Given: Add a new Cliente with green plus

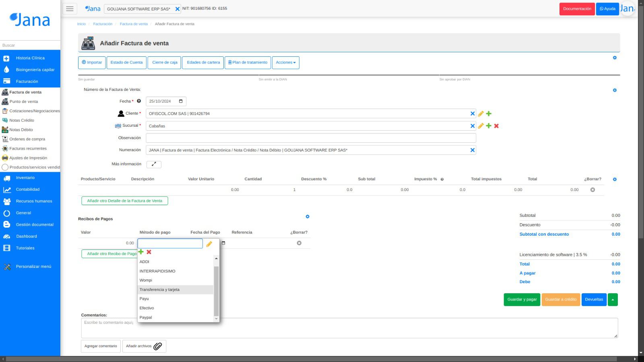Looking at the screenshot, I should coord(489,114).
